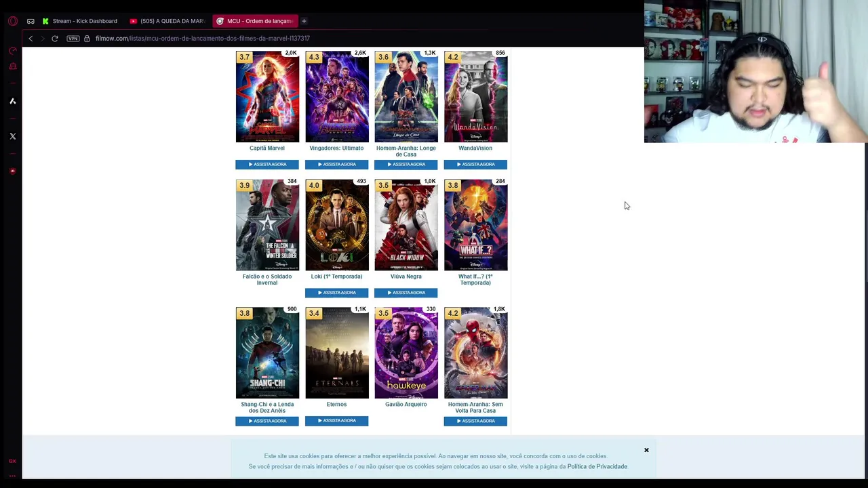Open the WandaVision poster

(475, 97)
